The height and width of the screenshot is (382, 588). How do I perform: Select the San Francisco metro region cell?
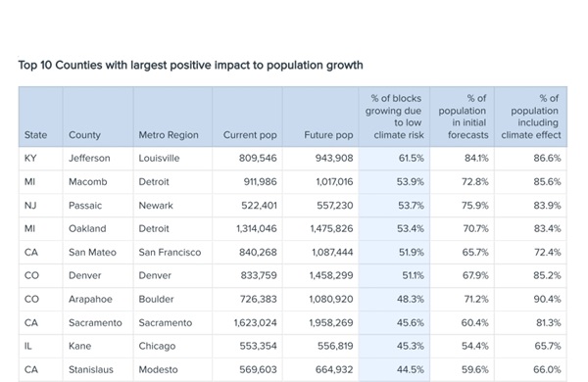point(170,253)
